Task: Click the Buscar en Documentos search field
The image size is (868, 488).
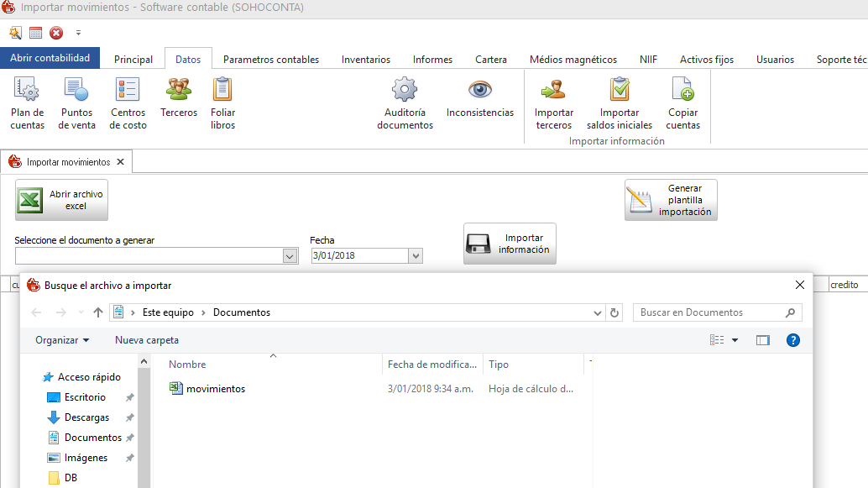Action: click(709, 312)
